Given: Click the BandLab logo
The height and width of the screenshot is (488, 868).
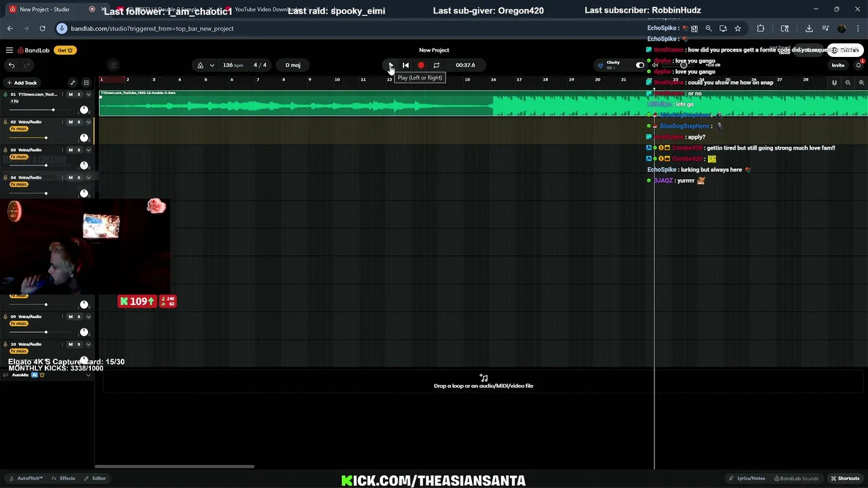Looking at the screenshot, I should click(34, 50).
